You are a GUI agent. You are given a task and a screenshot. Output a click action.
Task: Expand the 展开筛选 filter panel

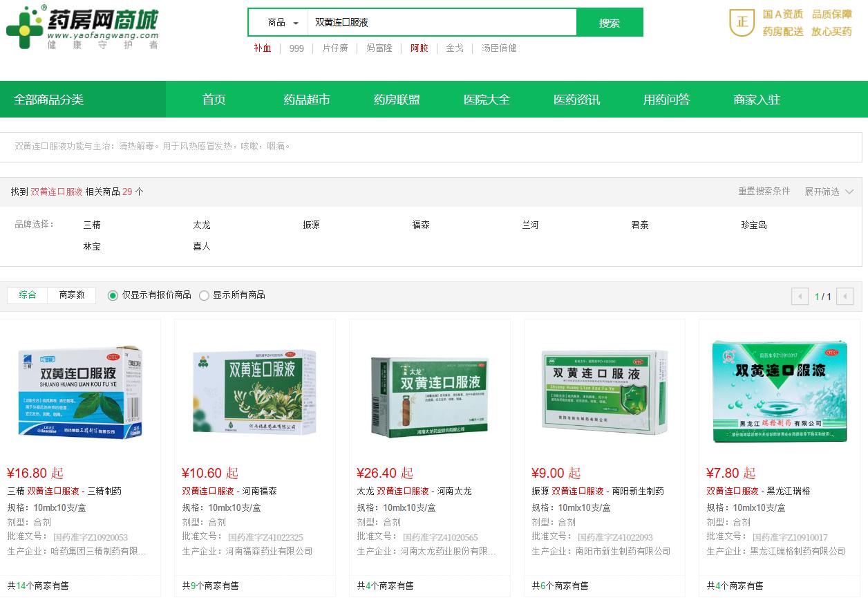(x=829, y=191)
